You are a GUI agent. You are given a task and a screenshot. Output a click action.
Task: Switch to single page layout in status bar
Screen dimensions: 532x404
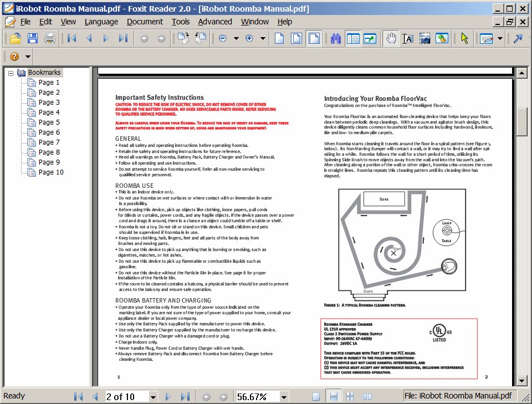pos(316,396)
